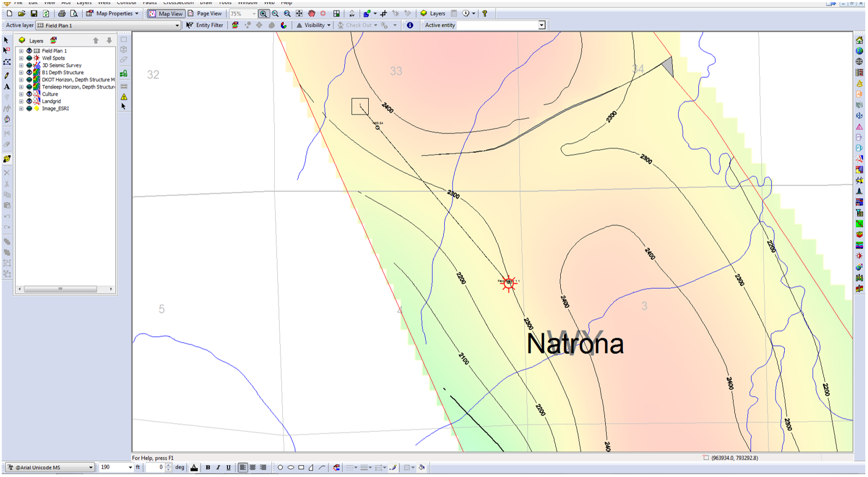Select the Zoom Out magnifier tool
This screenshot has height=477, width=868.
[275, 14]
